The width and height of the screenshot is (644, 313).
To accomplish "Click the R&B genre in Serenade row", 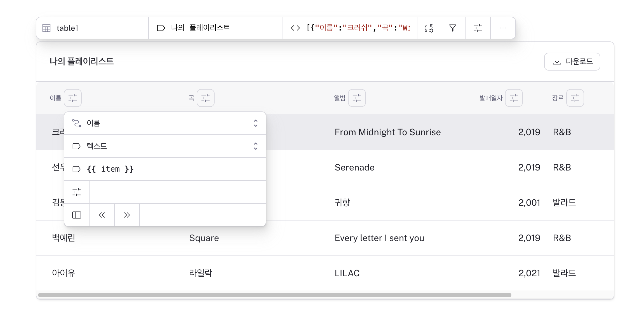I will (x=562, y=167).
